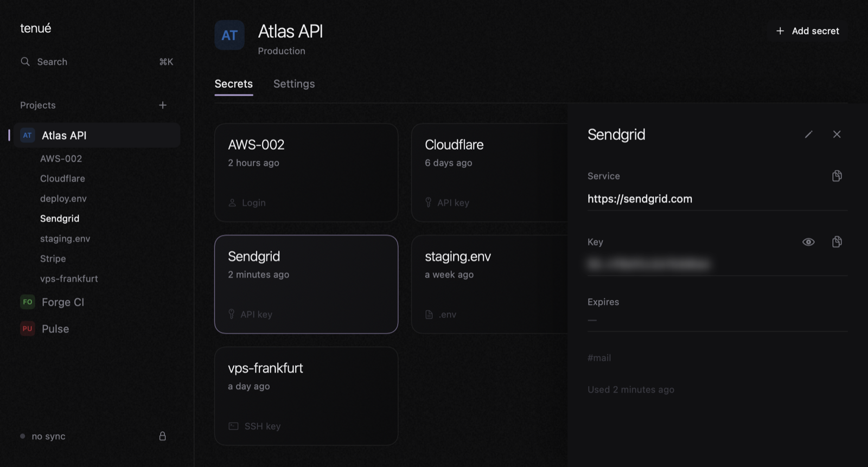This screenshot has height=467, width=868.
Task: Click the search magnifier icon
Action: click(25, 62)
